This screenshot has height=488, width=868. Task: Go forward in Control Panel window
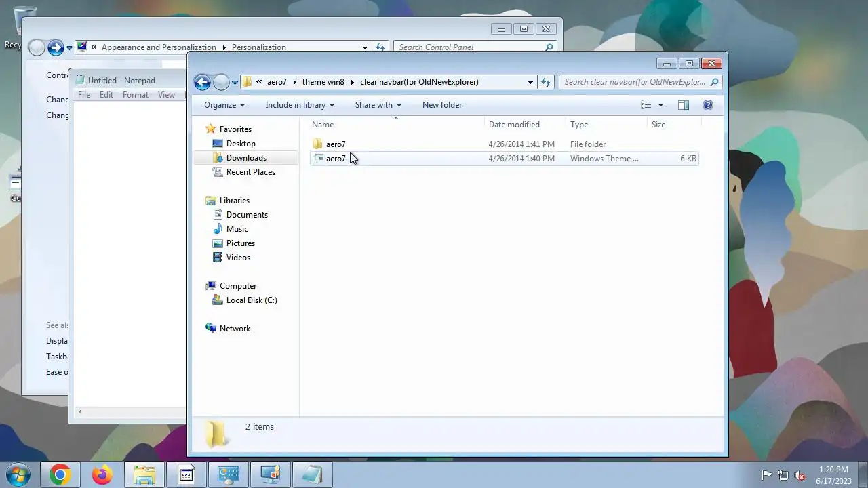tap(56, 47)
